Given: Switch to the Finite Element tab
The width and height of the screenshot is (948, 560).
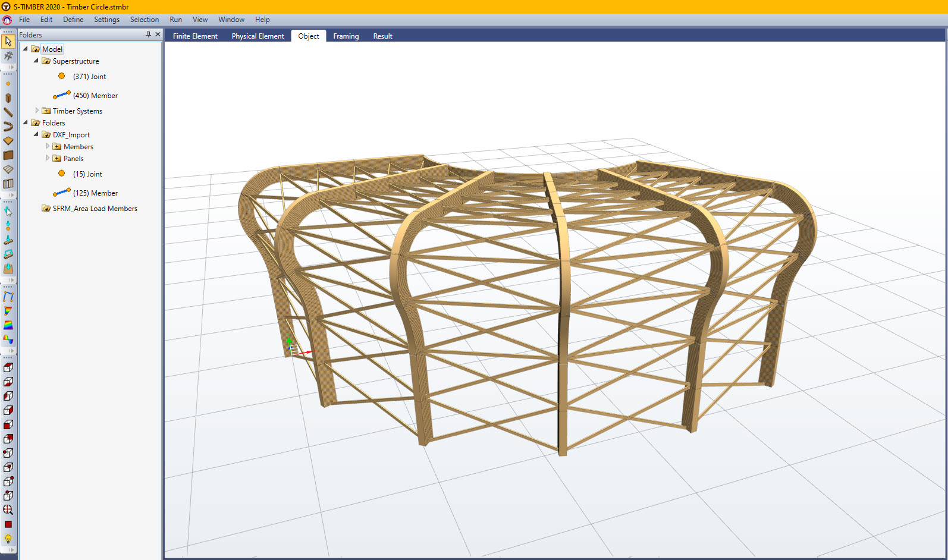Looking at the screenshot, I should tap(195, 36).
